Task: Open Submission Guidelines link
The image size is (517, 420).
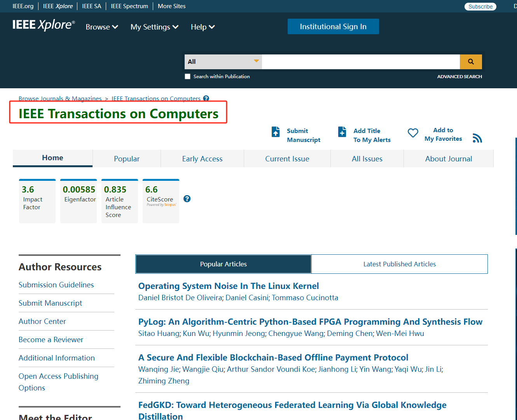Action: coord(56,285)
